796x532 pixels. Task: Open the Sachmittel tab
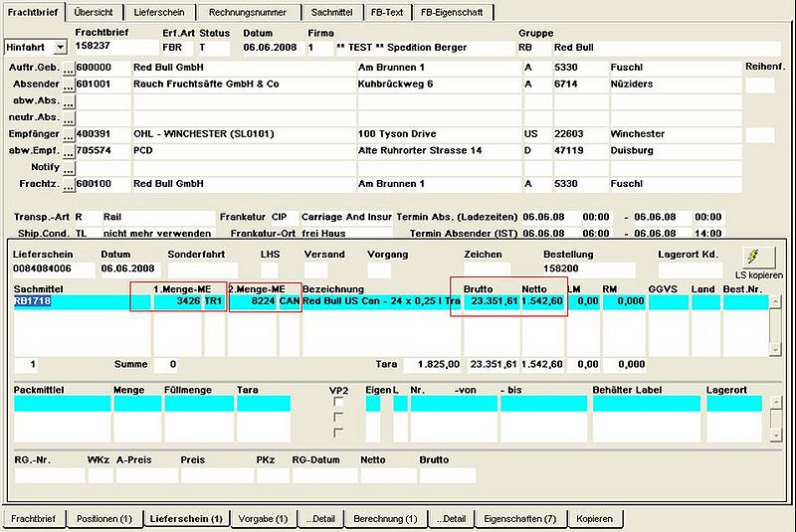[331, 12]
